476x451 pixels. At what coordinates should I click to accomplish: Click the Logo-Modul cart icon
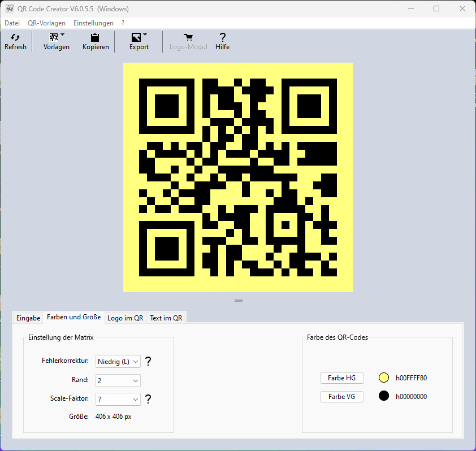[x=188, y=37]
